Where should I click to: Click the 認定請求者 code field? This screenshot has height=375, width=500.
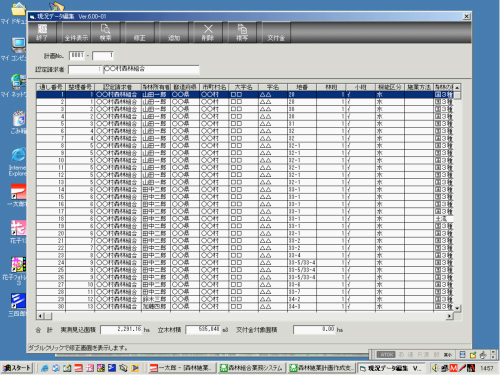pyautogui.click(x=85, y=69)
